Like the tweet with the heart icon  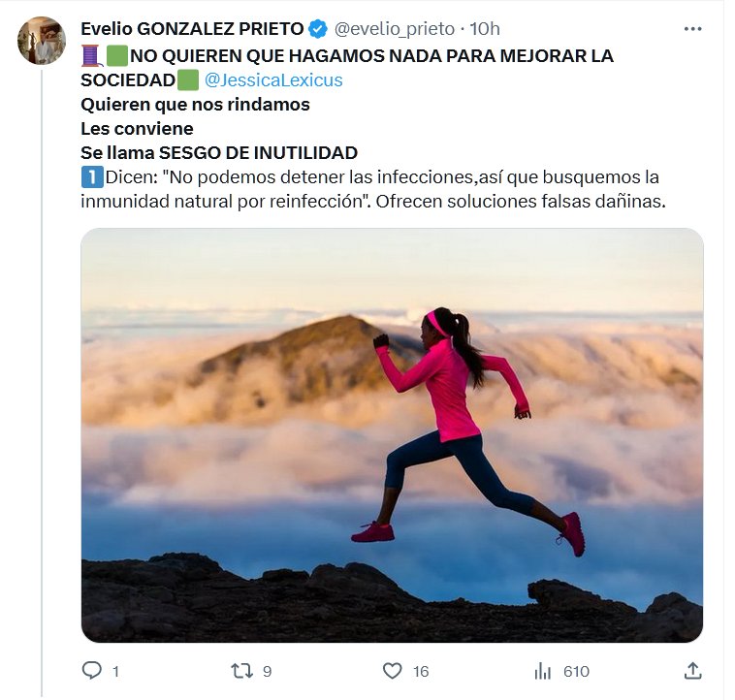393,671
